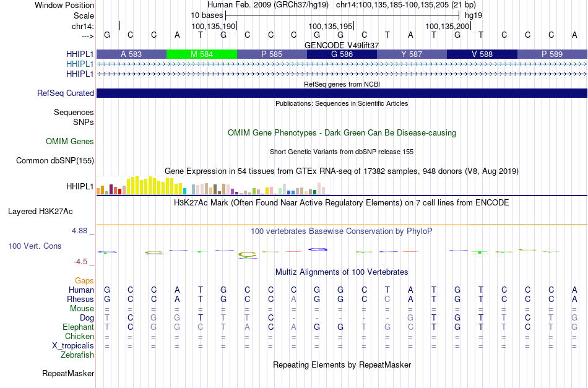588x388 pixels.
Task: Click 'Short Genetic Variants from dbSNP release 155'
Action: (342, 152)
